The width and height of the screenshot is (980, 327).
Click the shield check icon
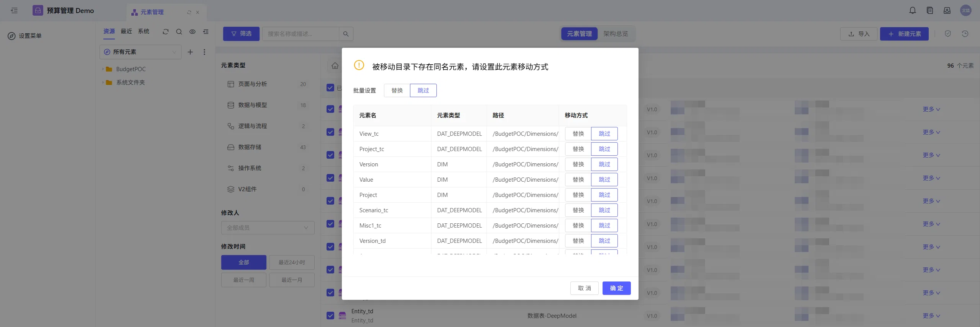coord(948,34)
